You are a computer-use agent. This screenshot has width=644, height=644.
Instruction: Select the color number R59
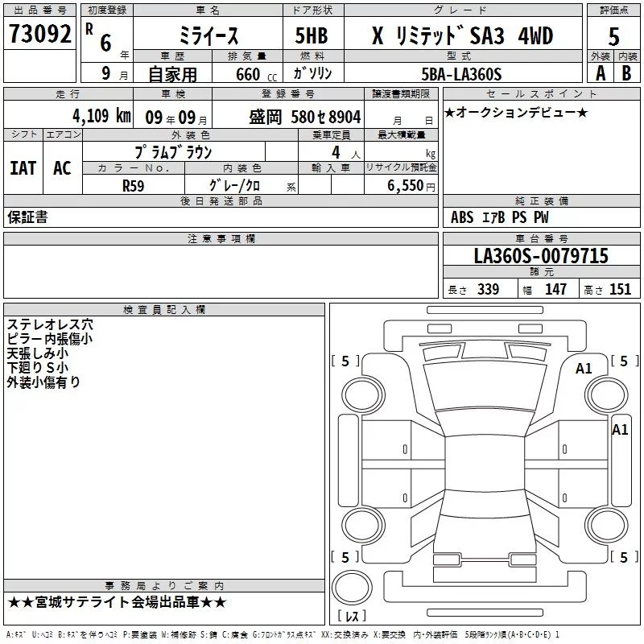[x=134, y=184]
